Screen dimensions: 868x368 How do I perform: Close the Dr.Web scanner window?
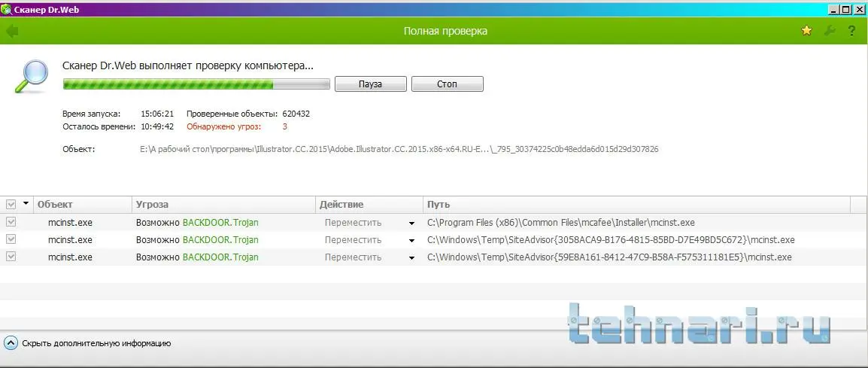[857, 10]
